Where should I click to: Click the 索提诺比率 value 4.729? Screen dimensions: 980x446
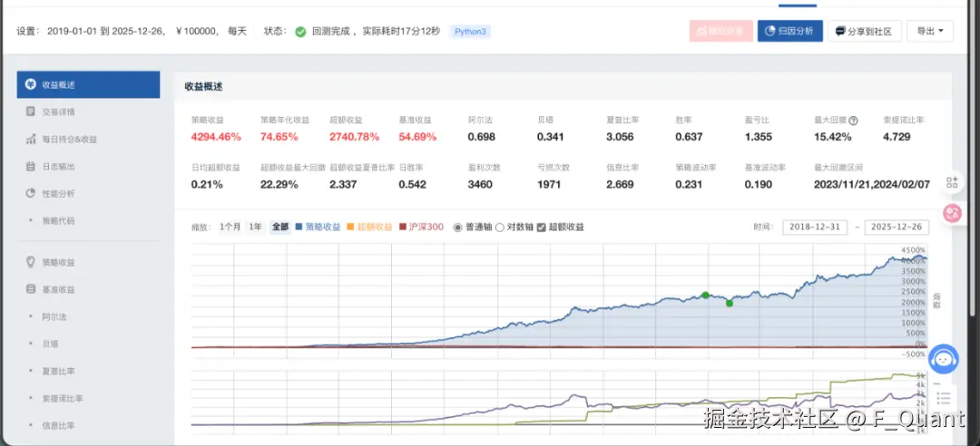[897, 137]
